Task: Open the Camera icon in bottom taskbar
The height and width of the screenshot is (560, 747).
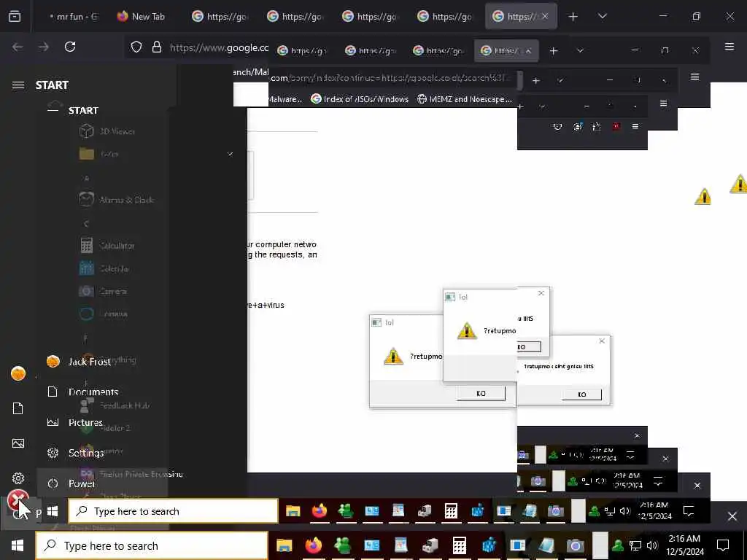Action: tap(575, 545)
